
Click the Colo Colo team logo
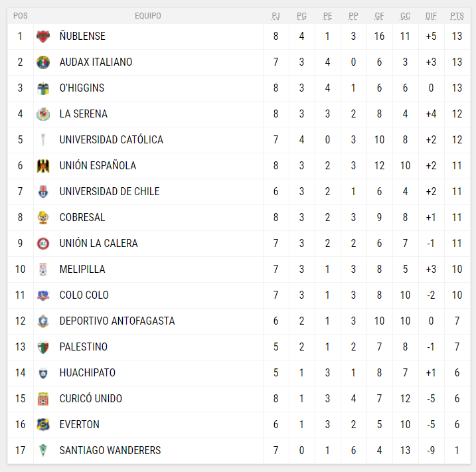[43, 295]
